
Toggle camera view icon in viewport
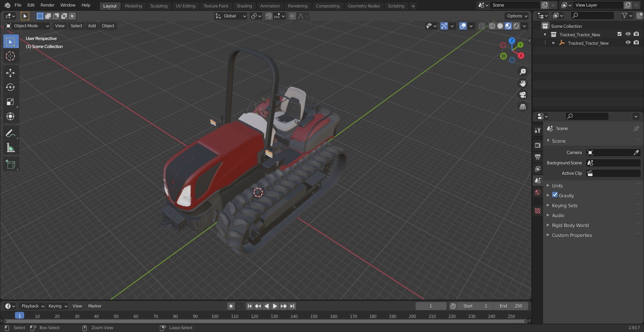click(x=522, y=95)
